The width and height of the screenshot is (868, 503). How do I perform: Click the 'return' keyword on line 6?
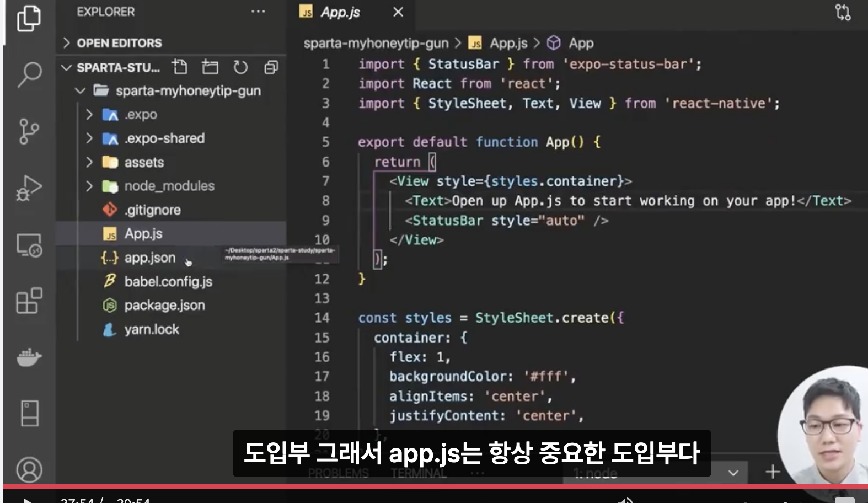[x=397, y=162]
